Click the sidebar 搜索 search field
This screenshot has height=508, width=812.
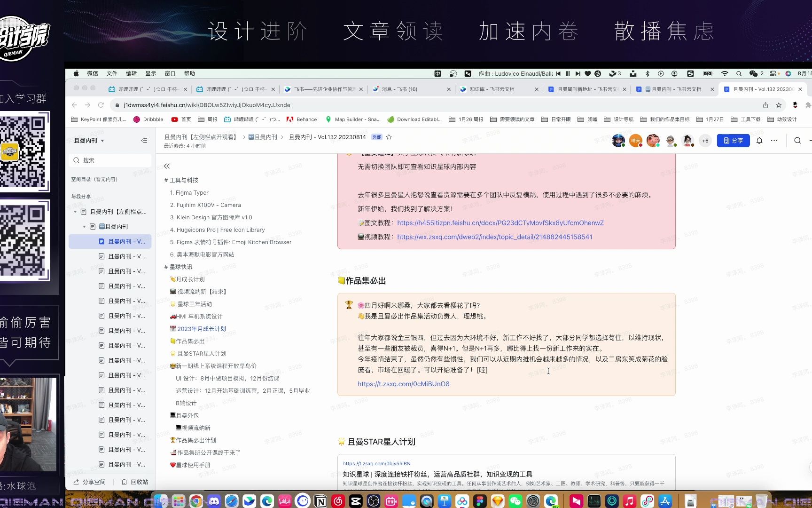110,160
